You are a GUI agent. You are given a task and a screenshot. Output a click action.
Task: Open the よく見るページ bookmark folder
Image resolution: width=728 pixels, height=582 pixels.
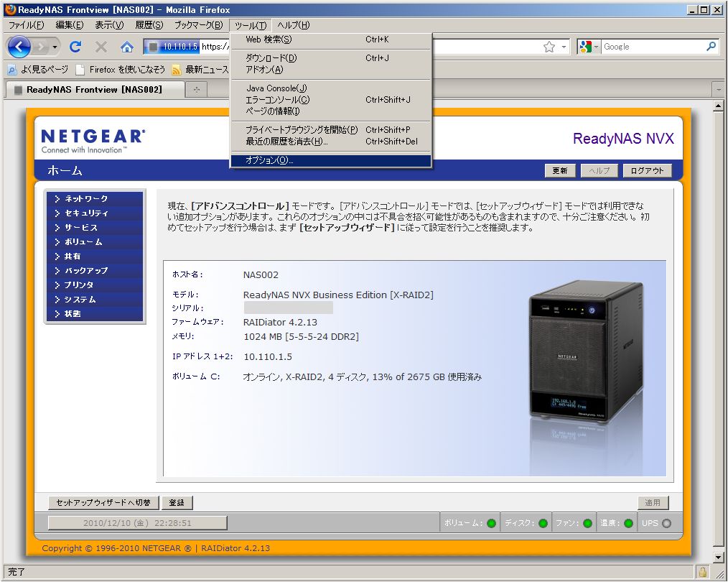tap(38, 70)
